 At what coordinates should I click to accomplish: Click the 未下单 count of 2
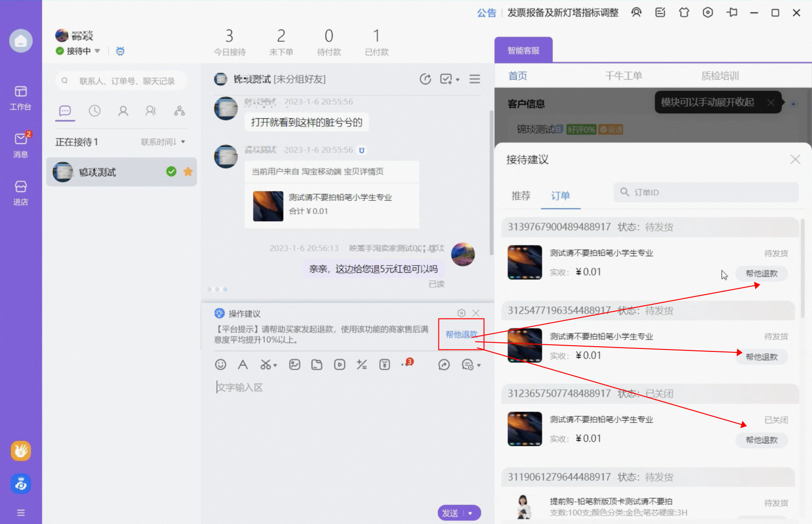click(x=281, y=42)
